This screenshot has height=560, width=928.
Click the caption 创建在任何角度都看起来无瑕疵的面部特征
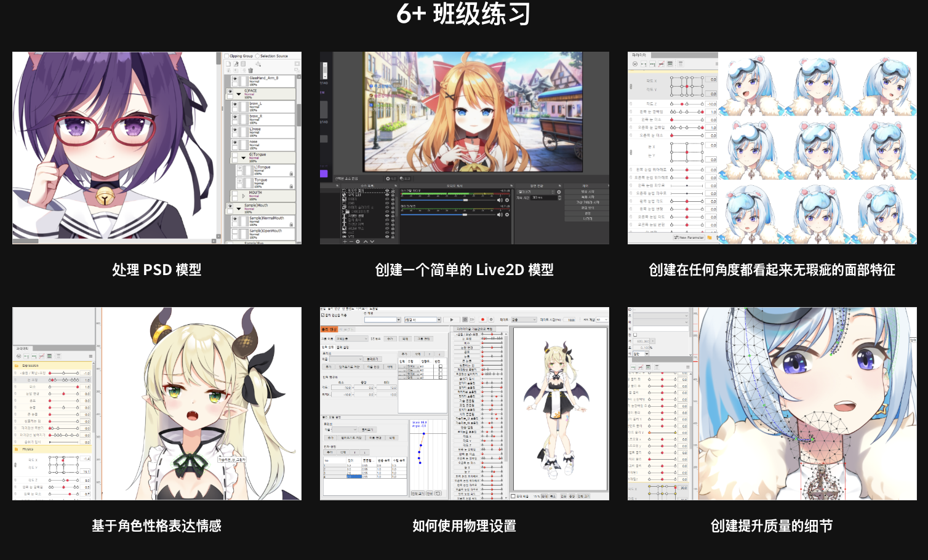pyautogui.click(x=772, y=270)
